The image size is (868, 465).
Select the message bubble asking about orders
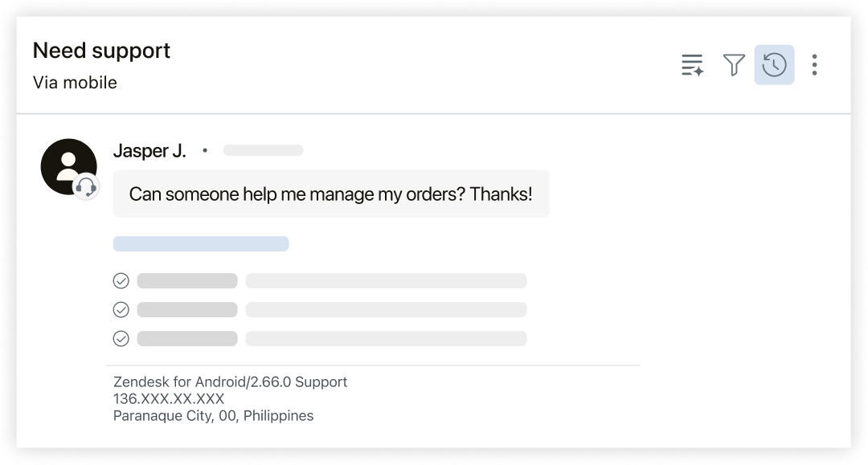click(332, 194)
